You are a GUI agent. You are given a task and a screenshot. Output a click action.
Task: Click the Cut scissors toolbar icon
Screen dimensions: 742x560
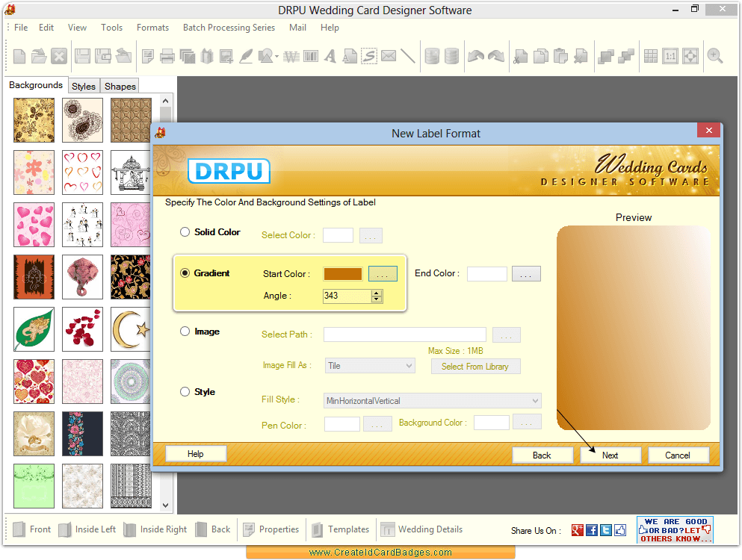point(521,56)
